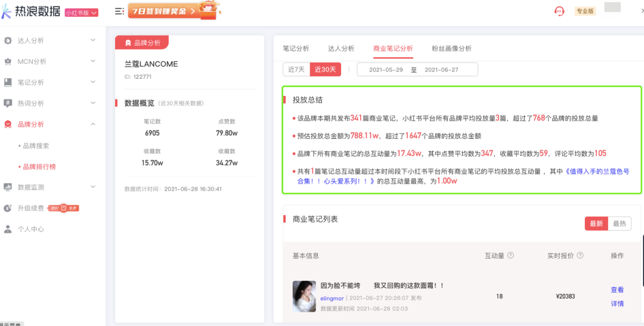Click the 17.43w total interaction figure
Viewport: 644px width, 326px height.
(x=410, y=154)
